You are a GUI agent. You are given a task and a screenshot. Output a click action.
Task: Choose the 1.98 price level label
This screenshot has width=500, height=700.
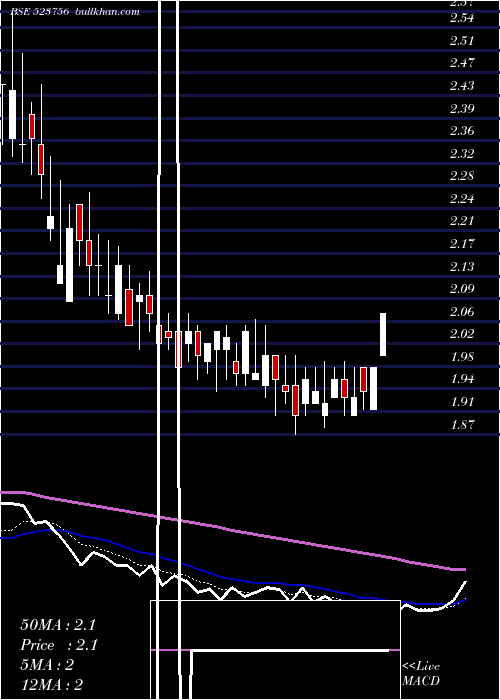tap(462, 357)
